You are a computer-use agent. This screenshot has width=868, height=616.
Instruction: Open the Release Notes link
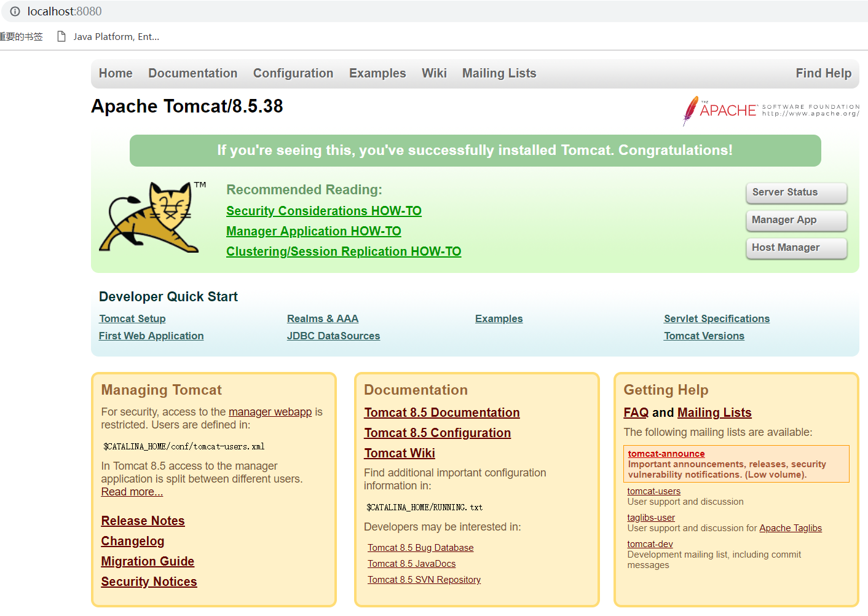(x=143, y=521)
